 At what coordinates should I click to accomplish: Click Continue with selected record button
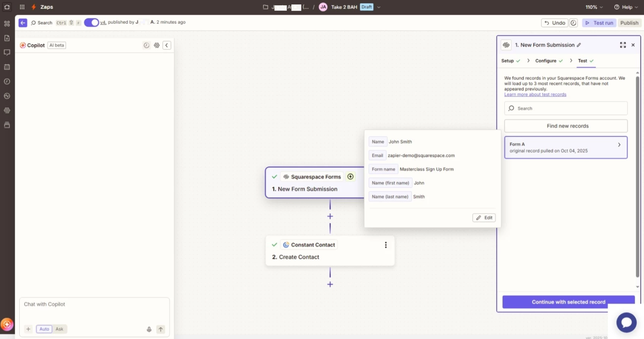568,302
